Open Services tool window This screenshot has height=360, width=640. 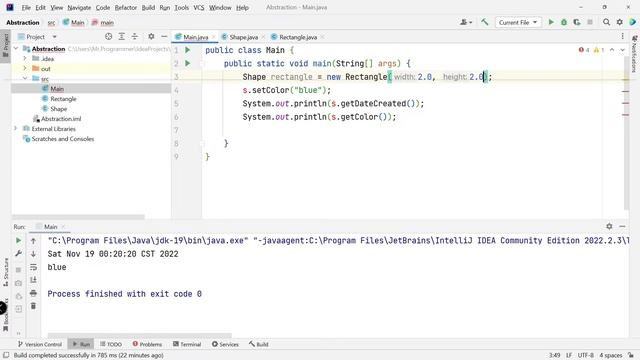(x=225, y=344)
